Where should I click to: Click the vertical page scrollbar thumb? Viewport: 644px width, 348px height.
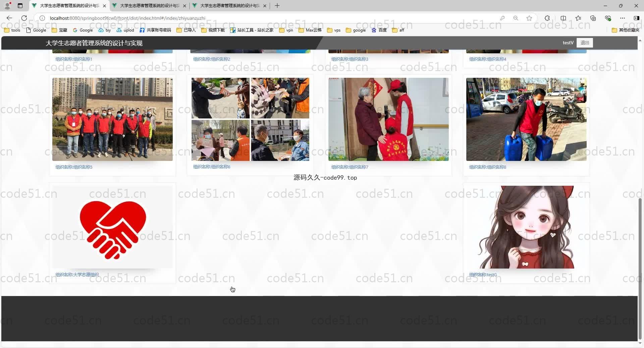point(640,268)
